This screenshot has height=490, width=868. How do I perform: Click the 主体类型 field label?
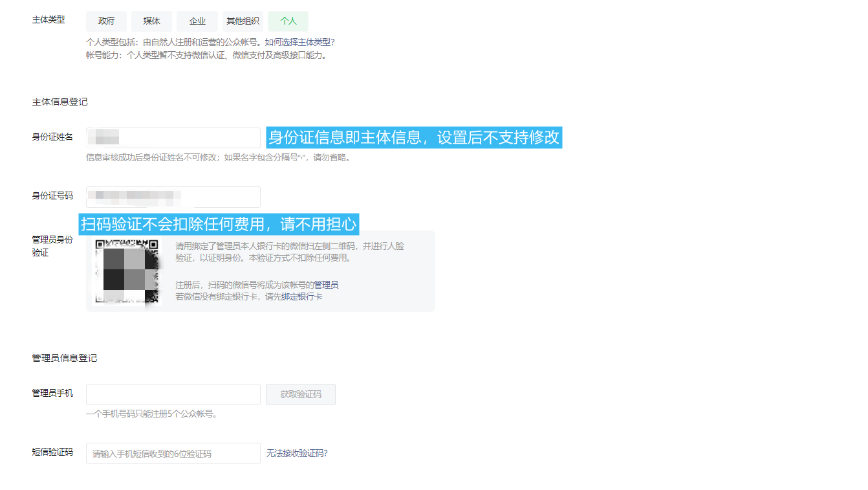tap(49, 20)
